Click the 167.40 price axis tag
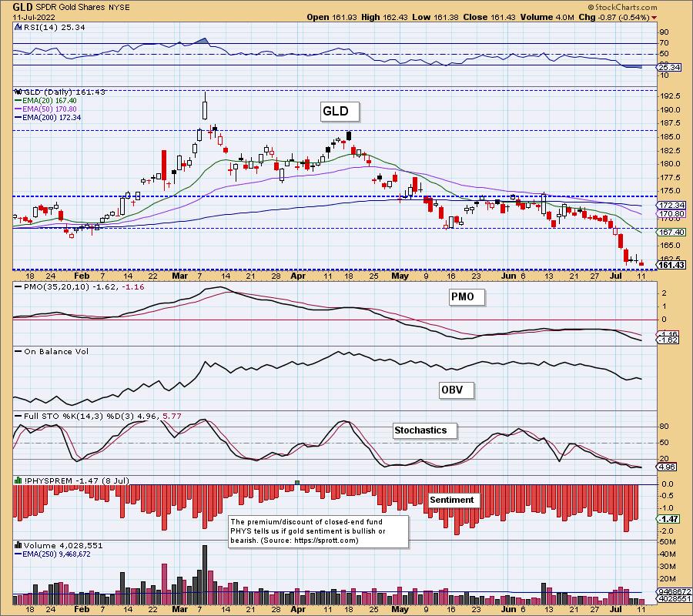The image size is (693, 616). click(671, 232)
